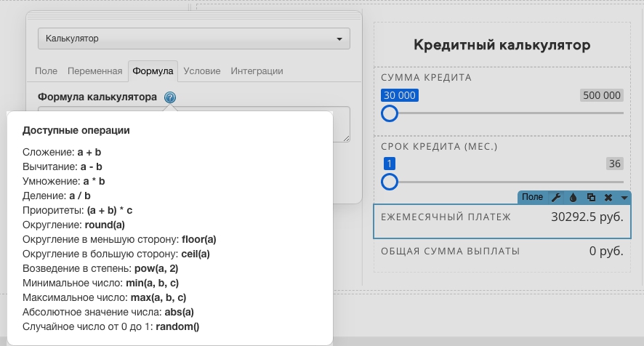Duplicate the field with the copy icon
Screen dimensions: 644x346
(591, 197)
